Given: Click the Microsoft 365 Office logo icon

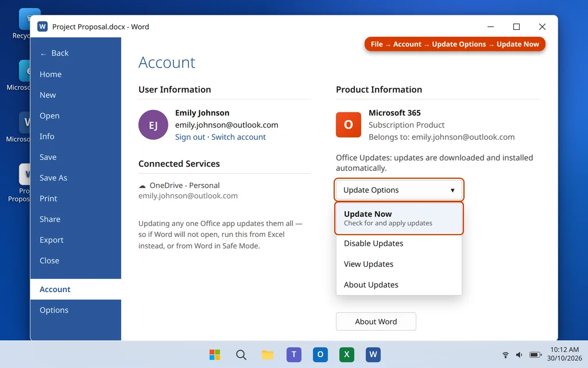Looking at the screenshot, I should pyautogui.click(x=349, y=125).
